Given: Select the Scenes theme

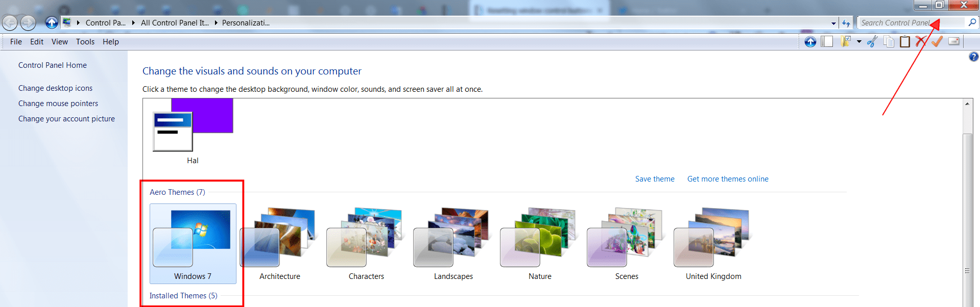Looking at the screenshot, I should (x=627, y=244).
